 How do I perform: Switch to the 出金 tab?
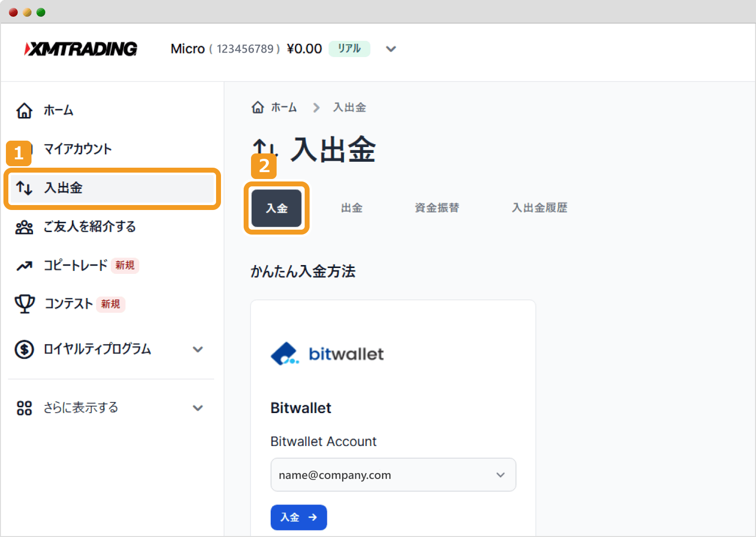(352, 208)
